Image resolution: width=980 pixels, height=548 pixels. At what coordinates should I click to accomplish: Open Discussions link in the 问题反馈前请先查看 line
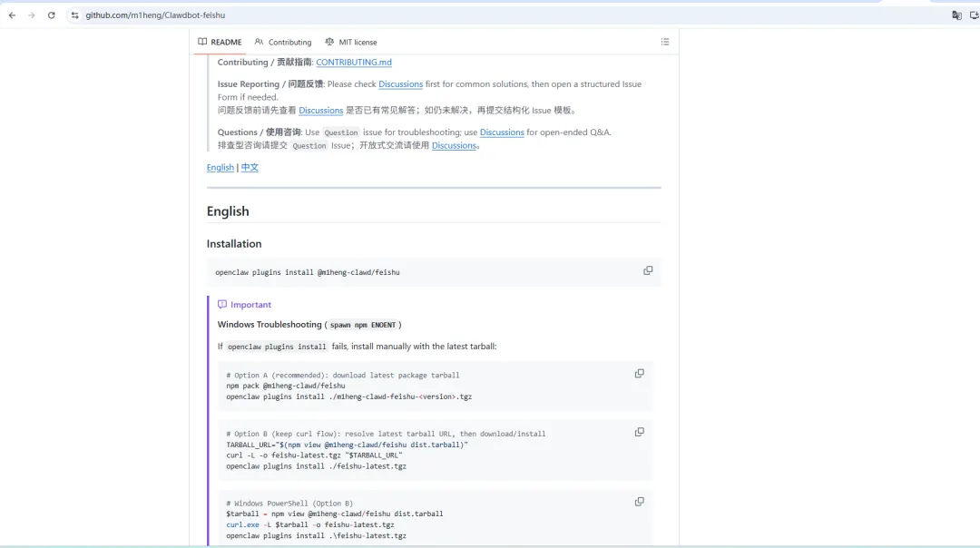(320, 110)
